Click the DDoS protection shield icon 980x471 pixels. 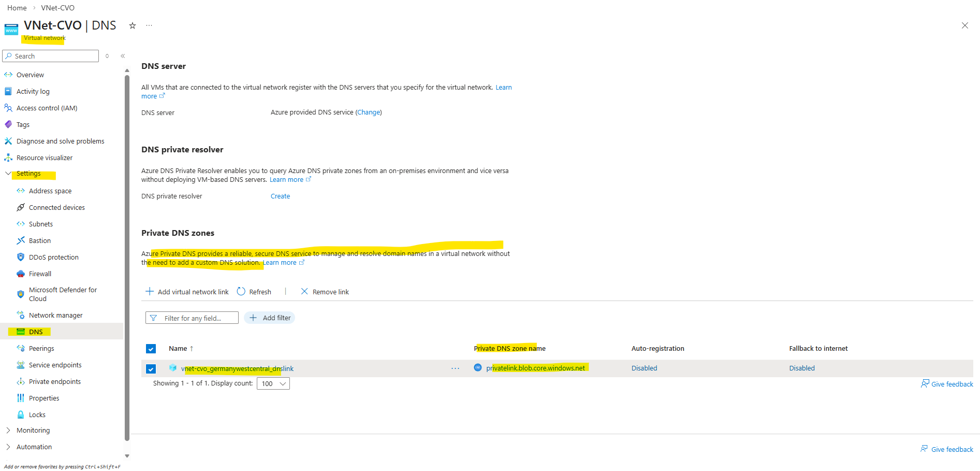tap(21, 257)
